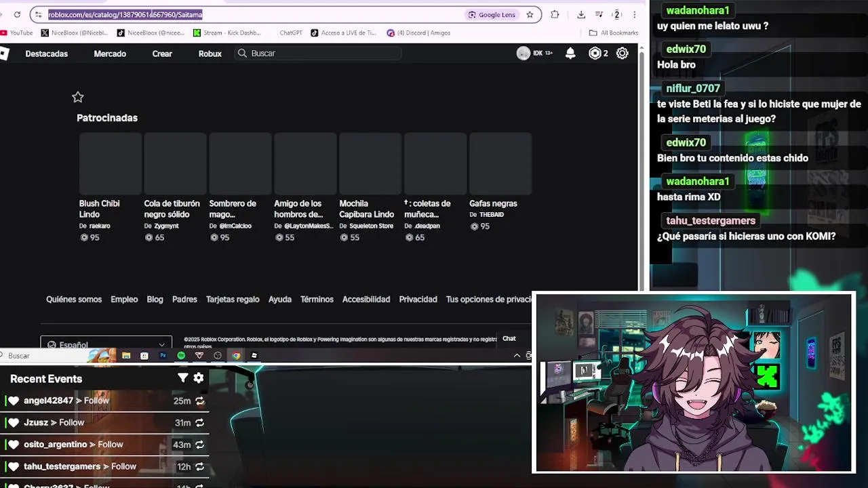Viewport: 868px width, 488px height.
Task: Open the Chrome extensions puzzle icon
Action: 555,14
